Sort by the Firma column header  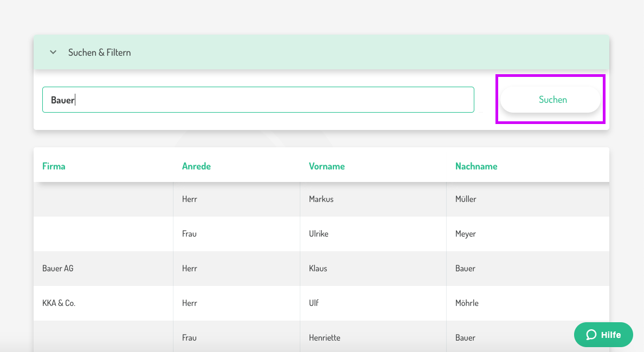click(x=54, y=166)
